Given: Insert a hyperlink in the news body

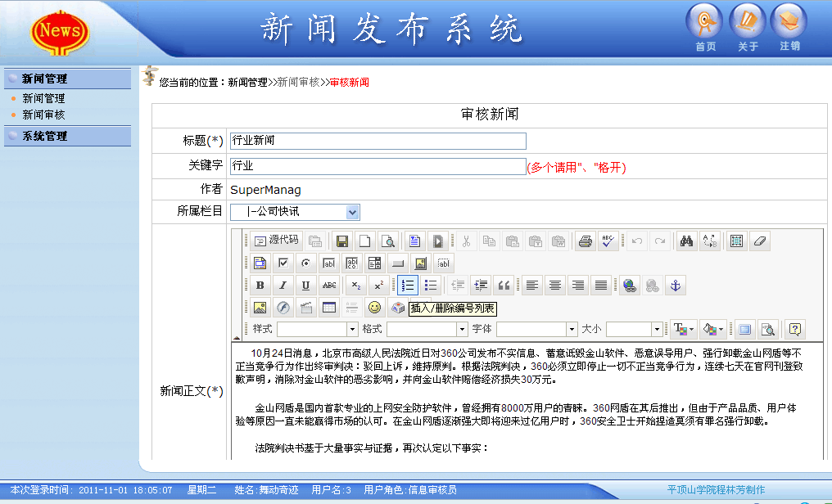Looking at the screenshot, I should click(x=629, y=285).
